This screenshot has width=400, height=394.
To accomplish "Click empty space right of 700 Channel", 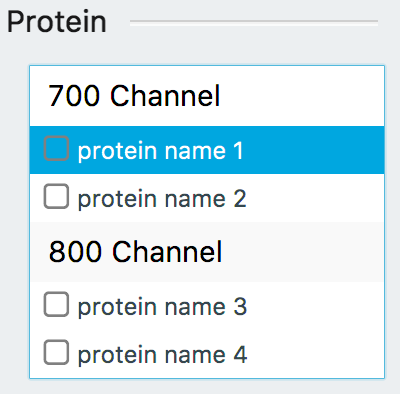I will coord(302,96).
